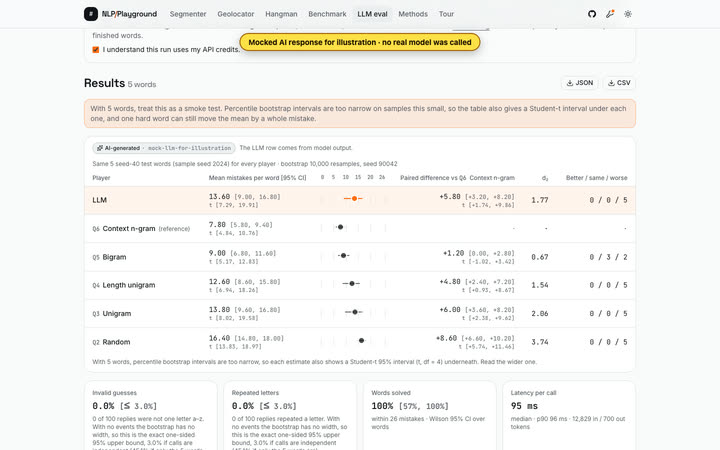Click the Better / same / worse header

(x=596, y=178)
